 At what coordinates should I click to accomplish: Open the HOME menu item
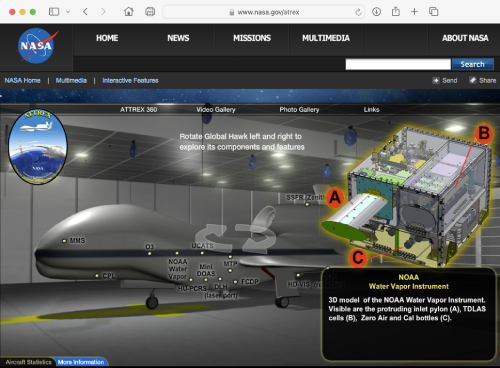click(107, 38)
